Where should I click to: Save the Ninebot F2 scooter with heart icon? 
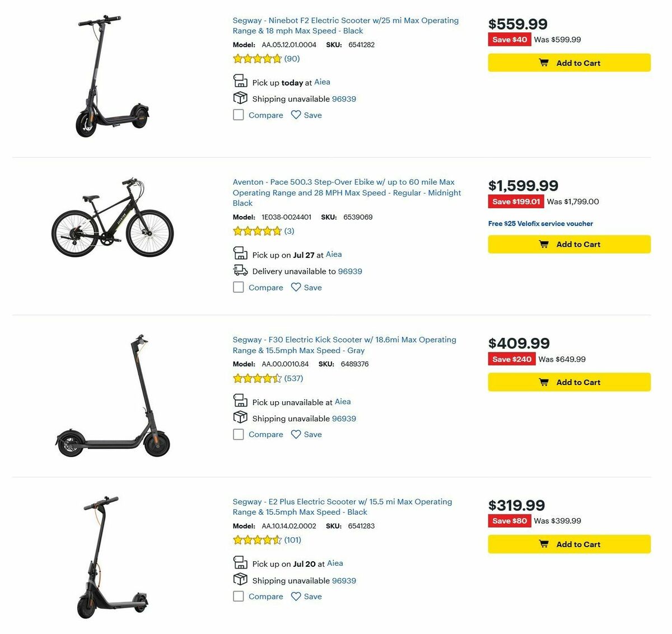(x=296, y=115)
